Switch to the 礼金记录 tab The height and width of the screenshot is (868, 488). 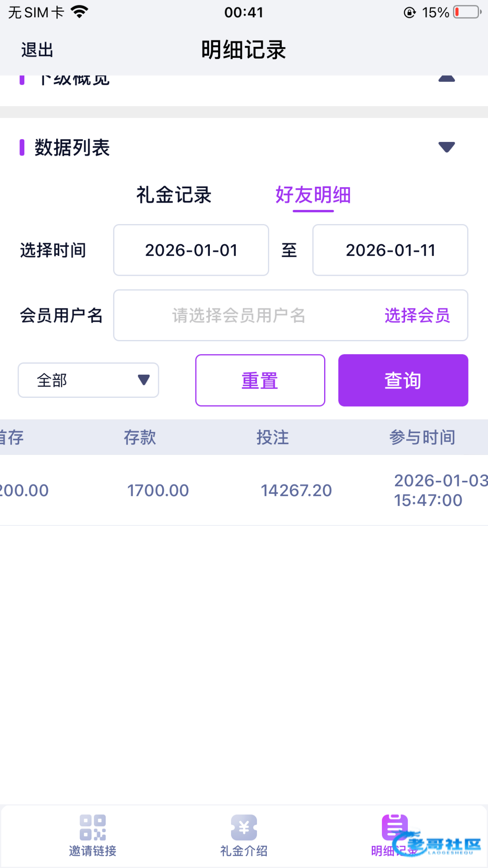(x=174, y=195)
